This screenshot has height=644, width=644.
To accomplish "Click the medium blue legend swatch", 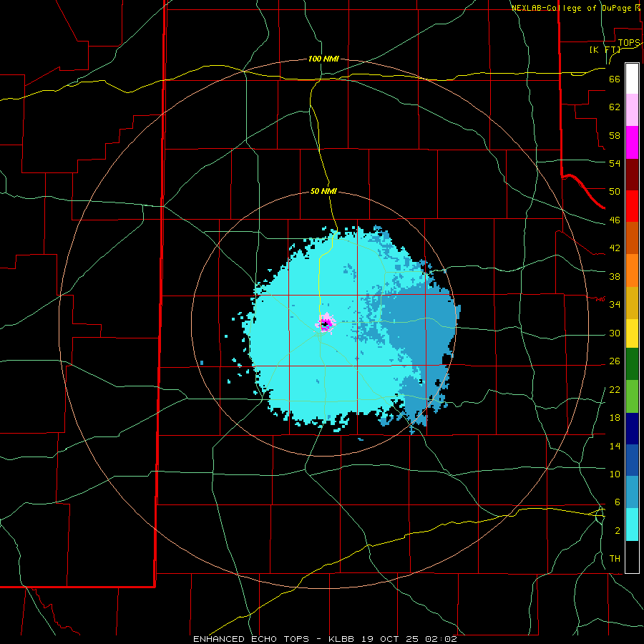I will 632,460.
